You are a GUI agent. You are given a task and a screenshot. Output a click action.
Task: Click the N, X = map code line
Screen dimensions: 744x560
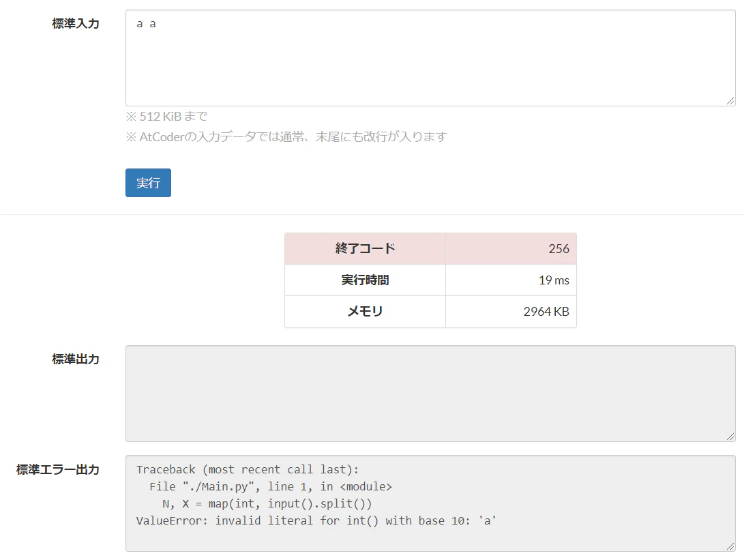[267, 503]
